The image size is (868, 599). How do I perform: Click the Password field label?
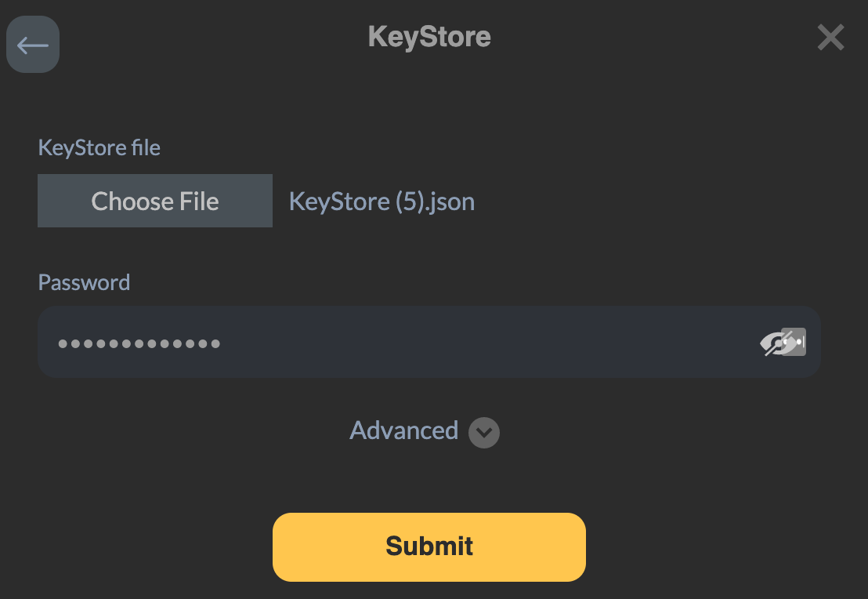84,282
